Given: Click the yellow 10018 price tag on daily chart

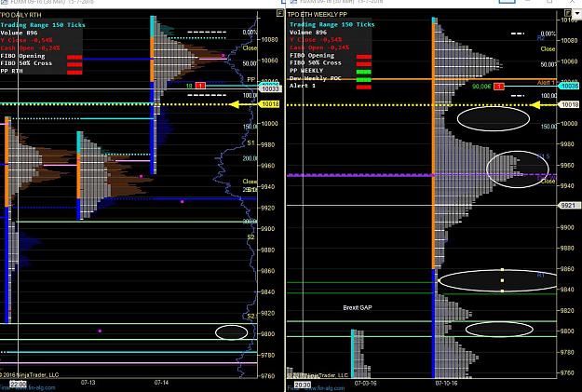Looking at the screenshot, I should 270,104.
